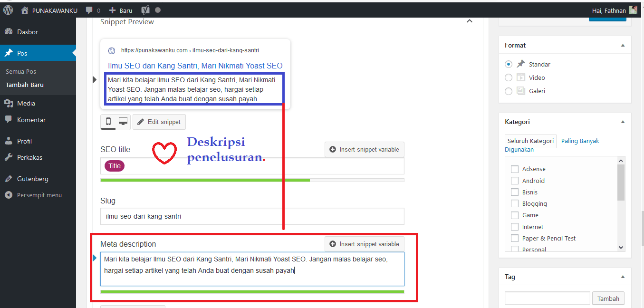Click the WordPress logo in admin bar

tap(8, 10)
